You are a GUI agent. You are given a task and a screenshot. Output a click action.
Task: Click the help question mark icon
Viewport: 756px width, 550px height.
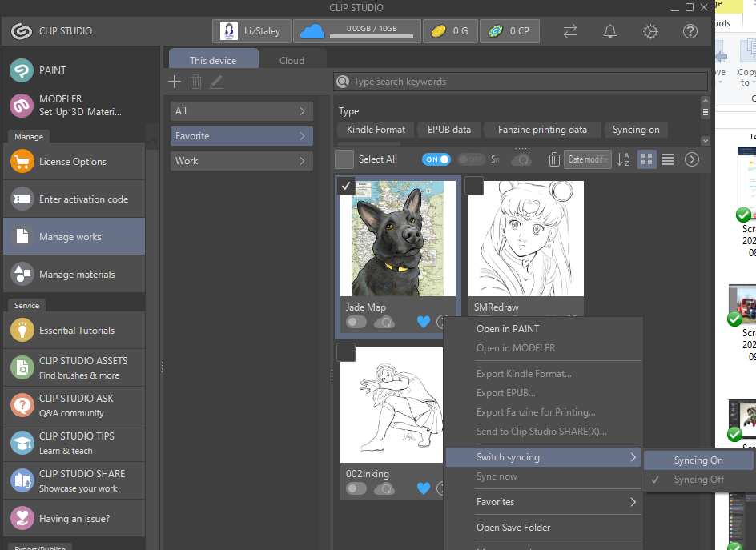[690, 31]
